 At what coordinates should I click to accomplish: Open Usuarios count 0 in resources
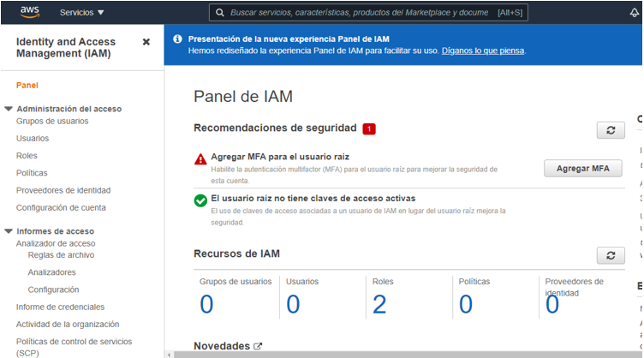(x=293, y=304)
